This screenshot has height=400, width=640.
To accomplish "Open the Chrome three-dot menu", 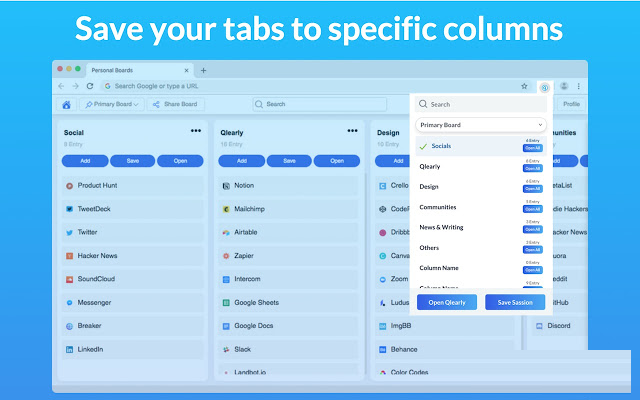I will (x=578, y=87).
